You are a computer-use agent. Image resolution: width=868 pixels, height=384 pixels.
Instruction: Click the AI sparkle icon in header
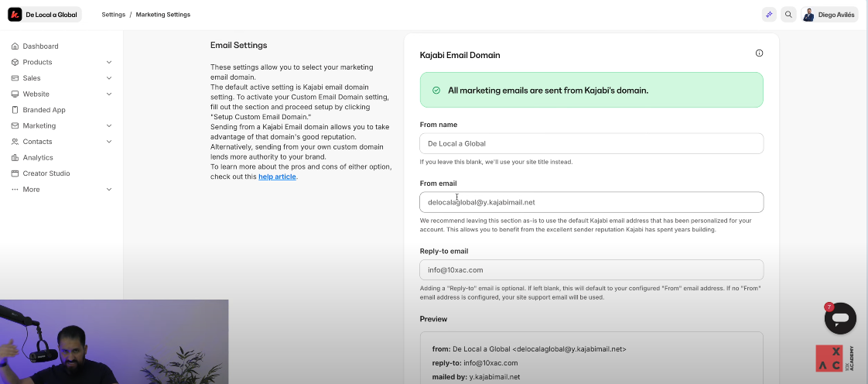pos(769,14)
